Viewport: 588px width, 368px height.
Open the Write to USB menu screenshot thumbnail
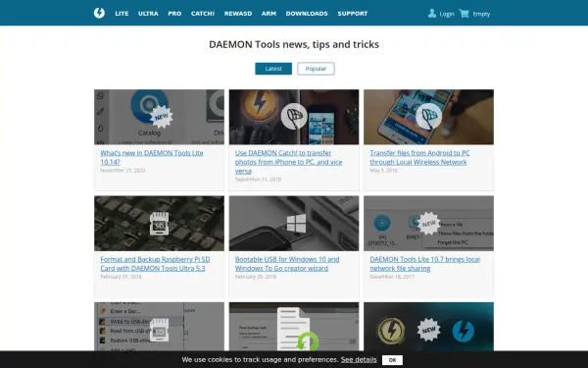[x=159, y=327]
